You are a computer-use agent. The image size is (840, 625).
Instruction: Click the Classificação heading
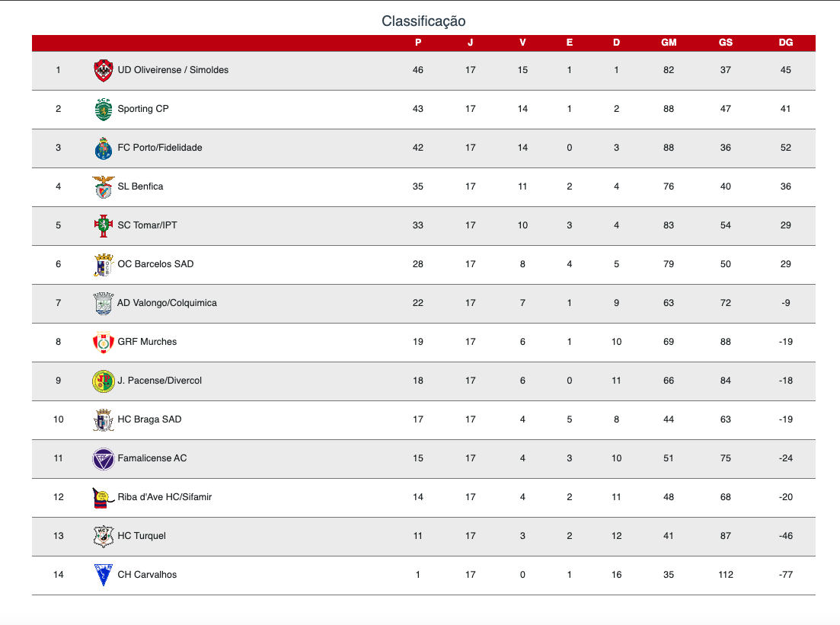coord(423,21)
